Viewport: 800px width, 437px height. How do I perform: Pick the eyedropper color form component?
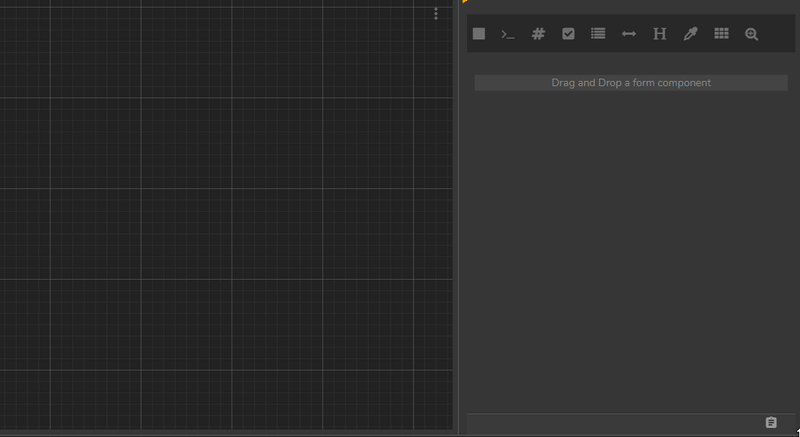click(x=690, y=34)
